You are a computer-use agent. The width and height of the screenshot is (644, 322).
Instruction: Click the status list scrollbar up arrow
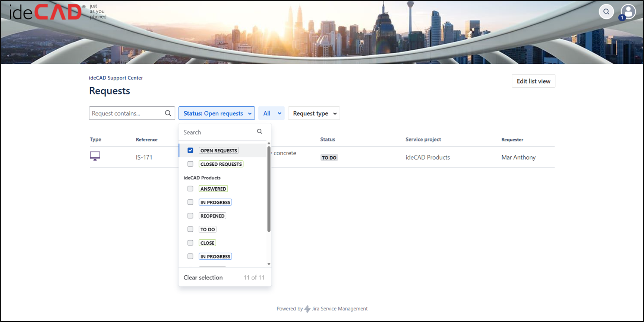click(x=269, y=143)
